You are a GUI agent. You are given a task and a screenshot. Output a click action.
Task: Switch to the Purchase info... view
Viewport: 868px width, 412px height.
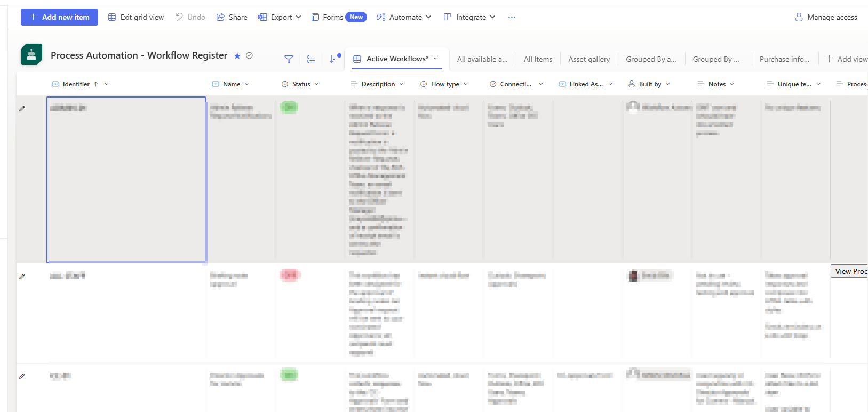(x=784, y=59)
